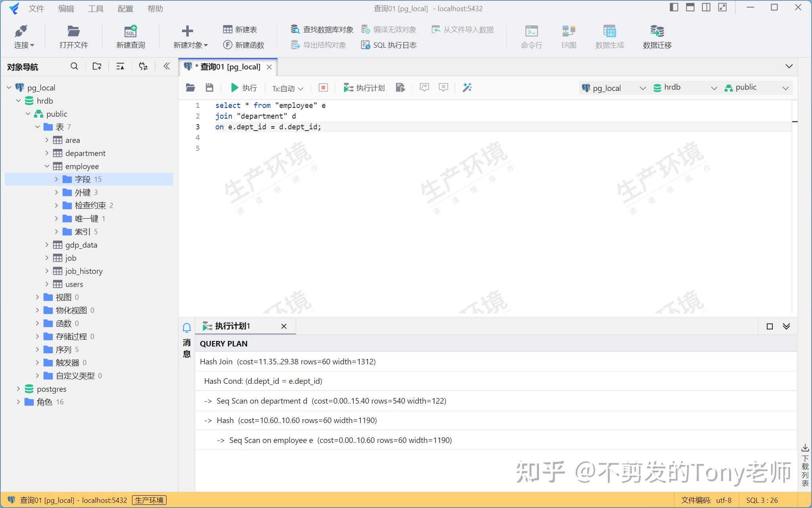812x508 pixels.
Task: Click 新建表 to create a new table
Action: [239, 29]
